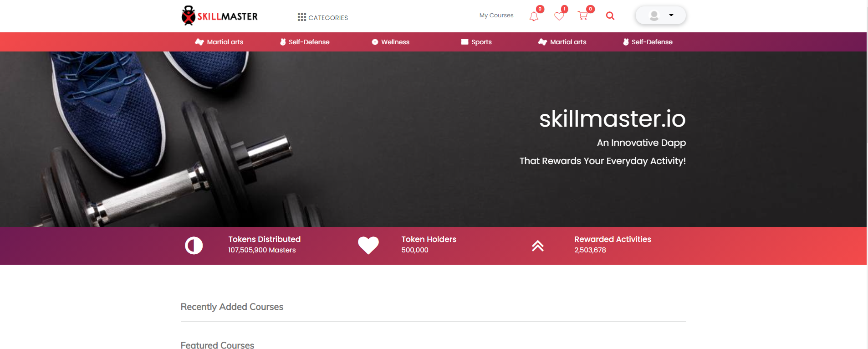Image resolution: width=868 pixels, height=349 pixels.
Task: Open the CATEGORIES menu
Action: coord(323,17)
